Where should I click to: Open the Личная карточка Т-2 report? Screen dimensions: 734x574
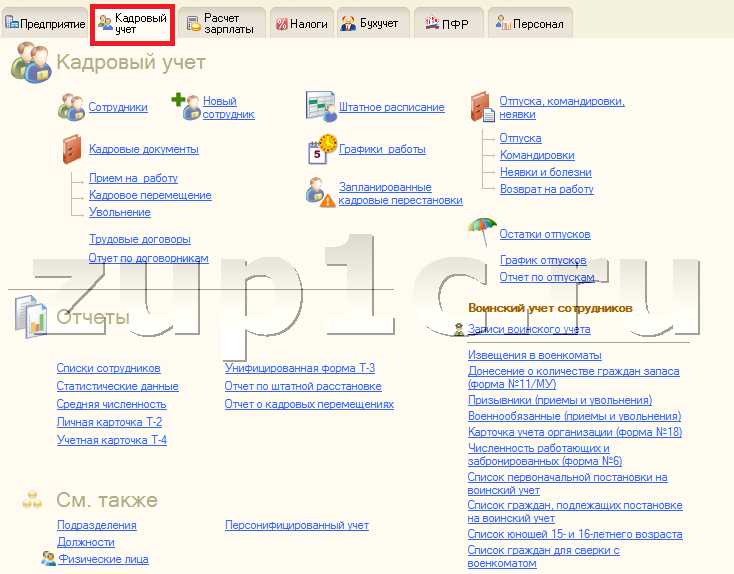click(110, 422)
